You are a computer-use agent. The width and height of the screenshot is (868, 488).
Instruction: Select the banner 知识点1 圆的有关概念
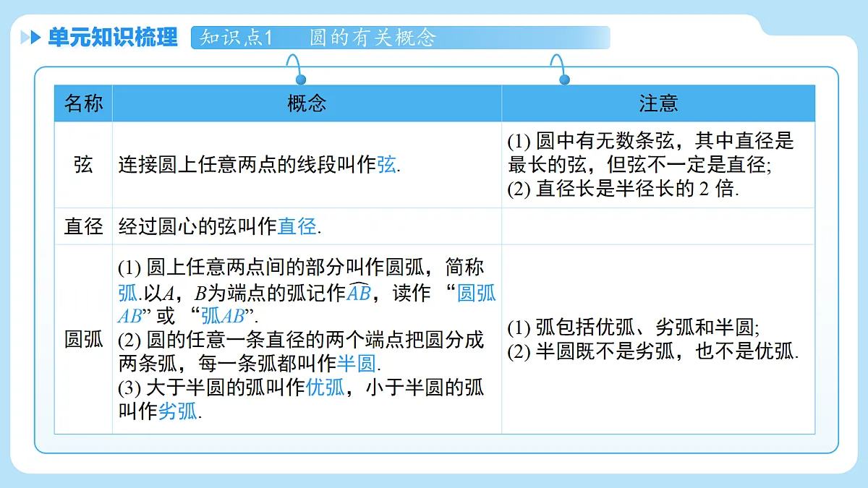point(401,38)
